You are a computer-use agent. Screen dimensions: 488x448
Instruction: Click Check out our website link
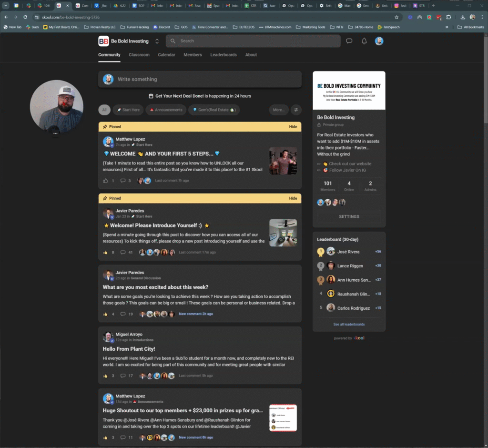click(x=350, y=164)
